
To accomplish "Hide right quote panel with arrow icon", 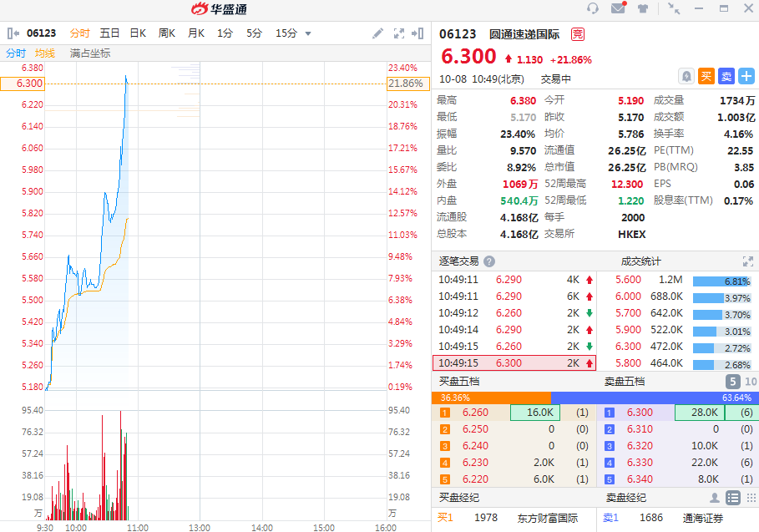I will coord(417,33).
